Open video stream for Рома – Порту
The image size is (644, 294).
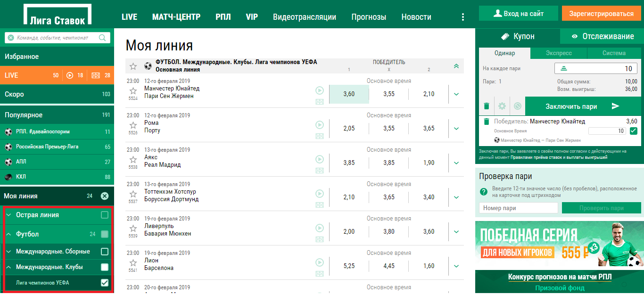pyautogui.click(x=320, y=125)
